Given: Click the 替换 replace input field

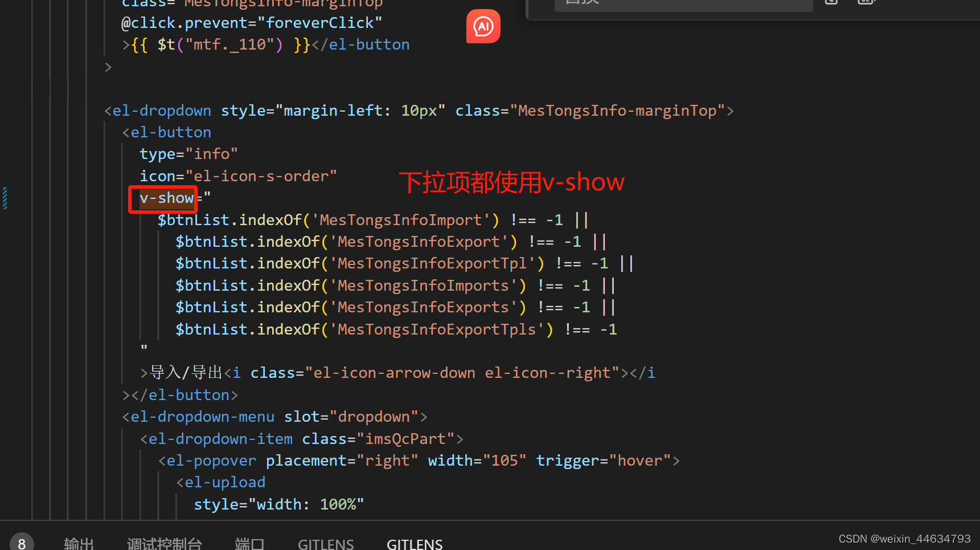Looking at the screenshot, I should coord(683,3).
